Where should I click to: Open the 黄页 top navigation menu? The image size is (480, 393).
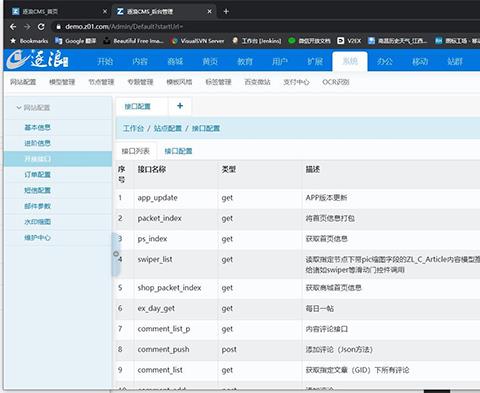click(x=210, y=61)
